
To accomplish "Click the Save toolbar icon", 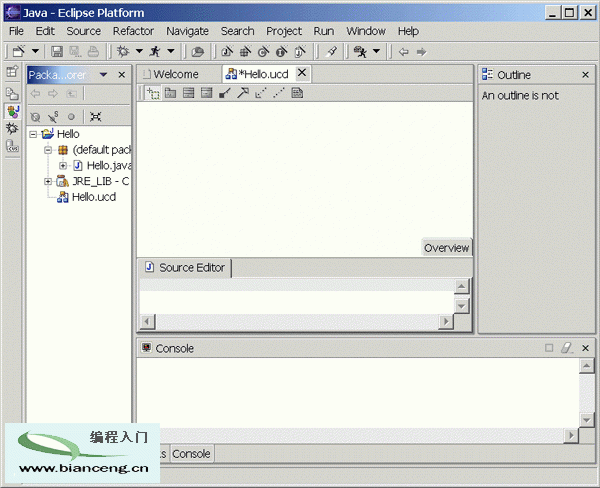I will [57, 51].
